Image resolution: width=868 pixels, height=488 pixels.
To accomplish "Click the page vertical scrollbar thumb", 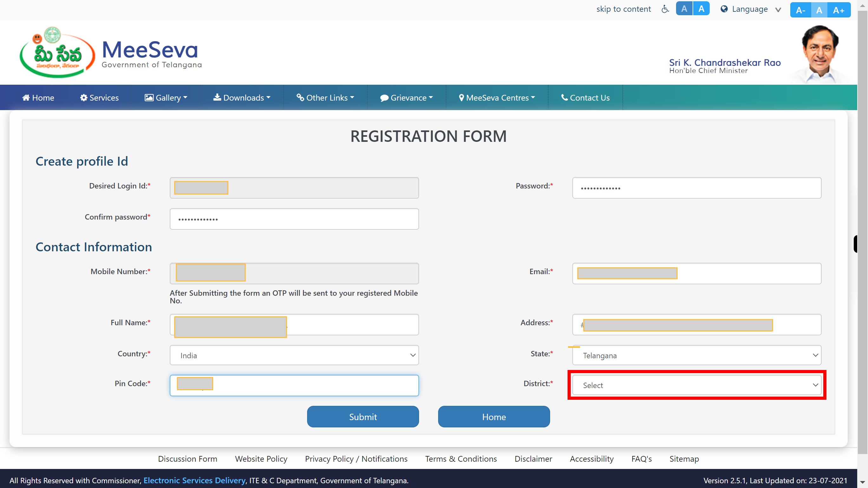I will 863,233.
